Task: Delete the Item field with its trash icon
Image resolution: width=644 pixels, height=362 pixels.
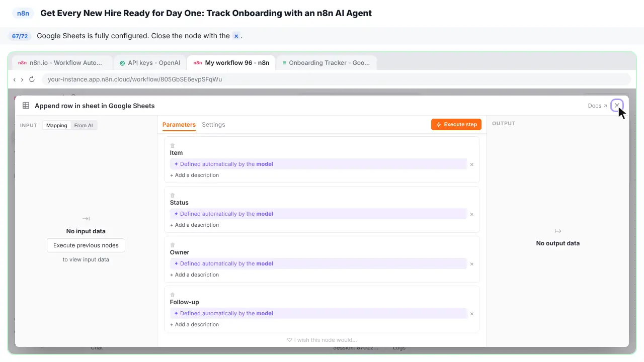Action: [173, 146]
